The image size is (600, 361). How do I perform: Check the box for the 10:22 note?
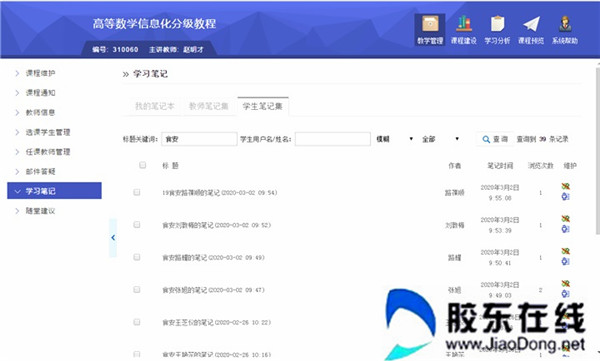point(137,322)
